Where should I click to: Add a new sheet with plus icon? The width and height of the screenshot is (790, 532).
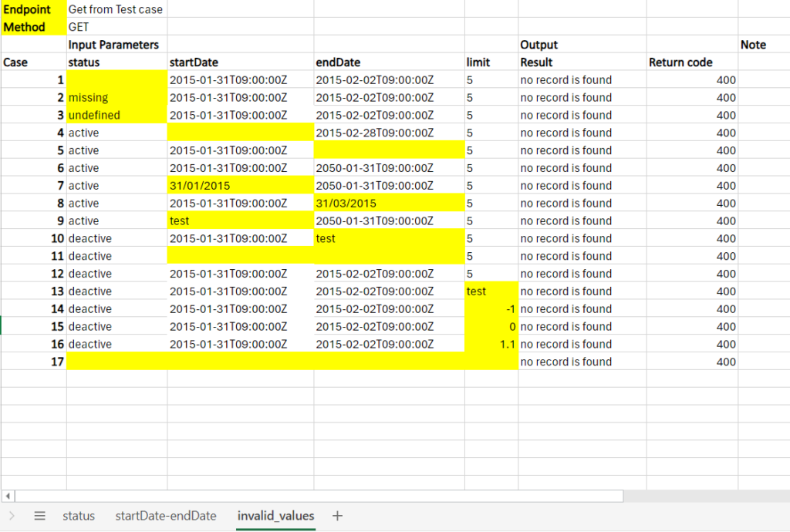[x=337, y=516]
